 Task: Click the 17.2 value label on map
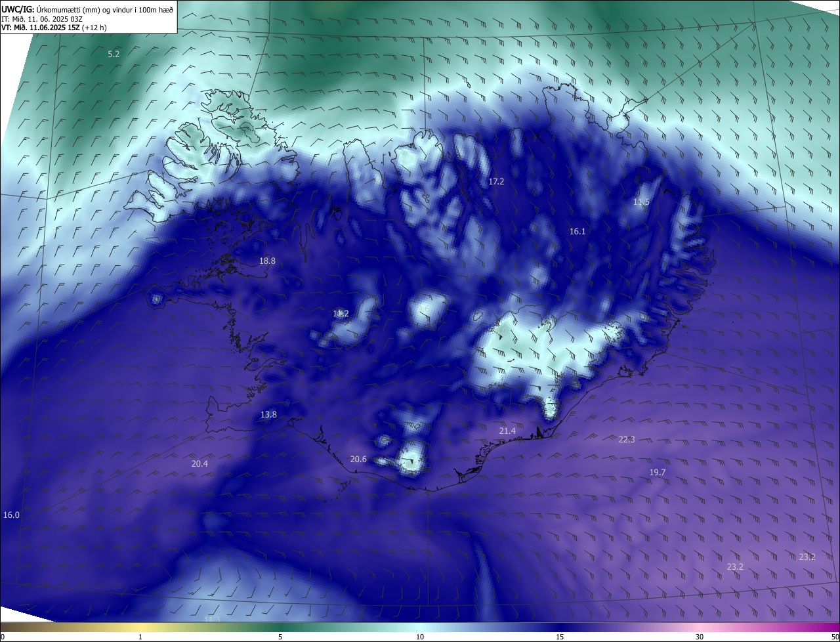(x=497, y=181)
